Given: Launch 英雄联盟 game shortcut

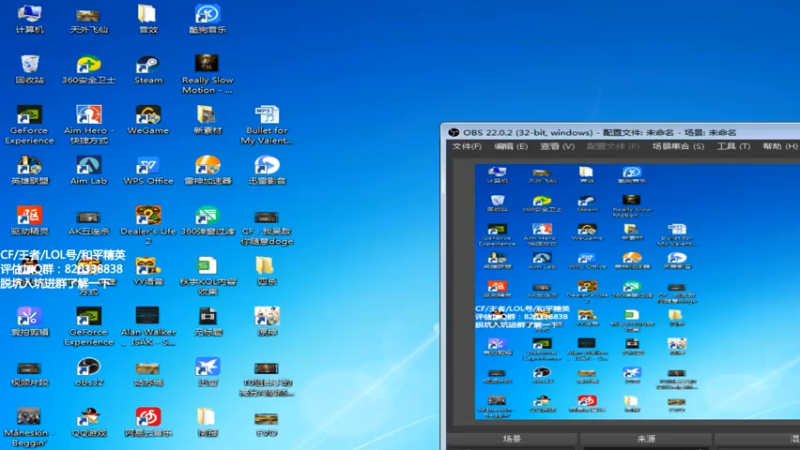Looking at the screenshot, I should click(x=29, y=171).
